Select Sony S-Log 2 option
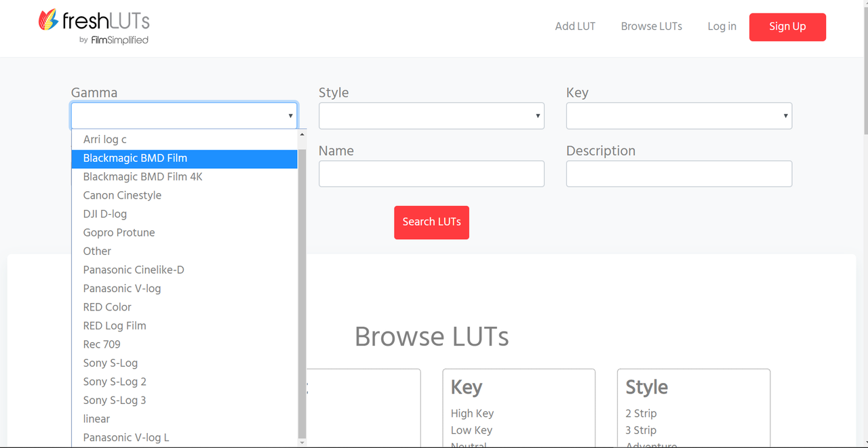 (x=184, y=382)
